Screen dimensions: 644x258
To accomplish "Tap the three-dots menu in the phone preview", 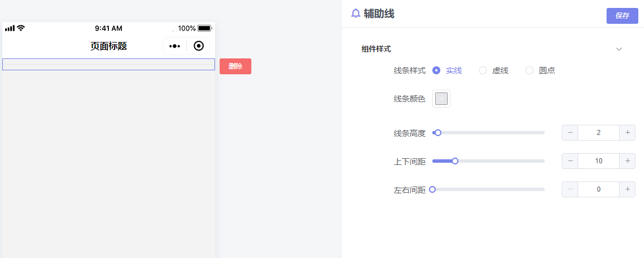I will [175, 46].
